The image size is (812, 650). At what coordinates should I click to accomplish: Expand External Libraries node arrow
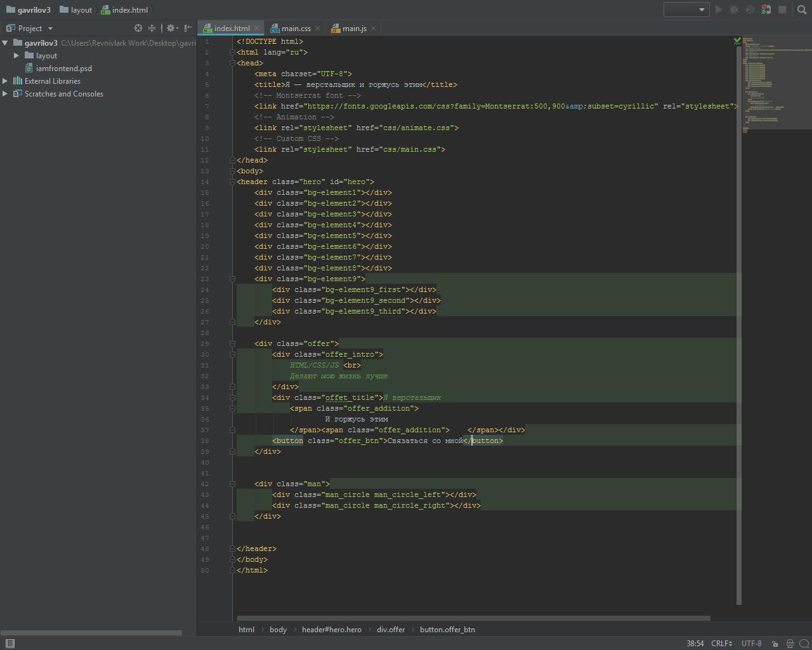(x=5, y=81)
